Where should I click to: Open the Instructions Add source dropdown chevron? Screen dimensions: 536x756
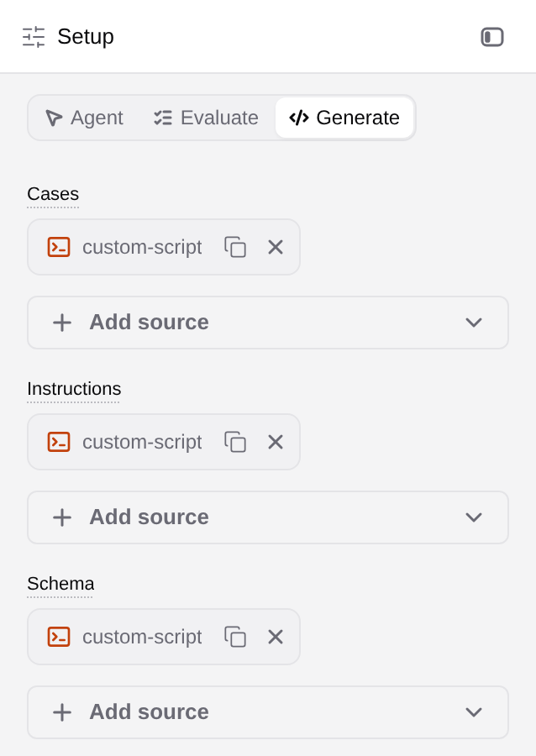(x=474, y=517)
